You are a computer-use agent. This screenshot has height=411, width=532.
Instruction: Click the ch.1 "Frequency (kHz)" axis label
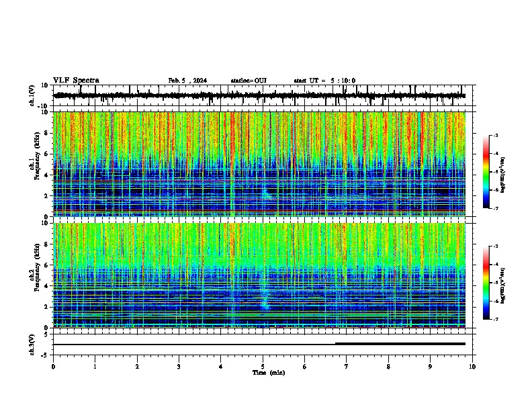(37, 156)
